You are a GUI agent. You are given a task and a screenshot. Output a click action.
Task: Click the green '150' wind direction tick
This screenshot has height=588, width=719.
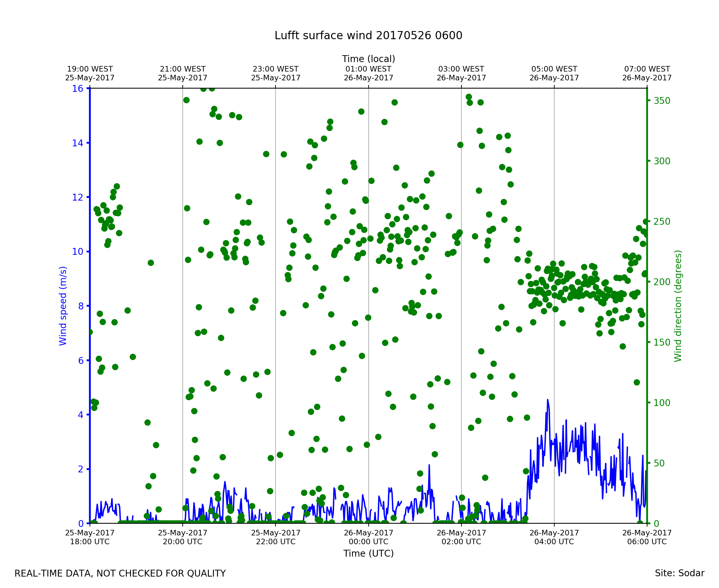[x=662, y=342]
